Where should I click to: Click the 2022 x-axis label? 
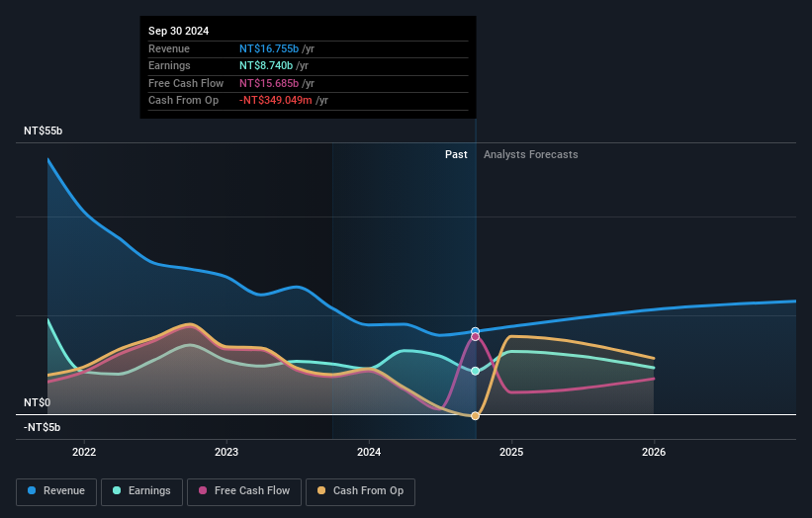[84, 452]
